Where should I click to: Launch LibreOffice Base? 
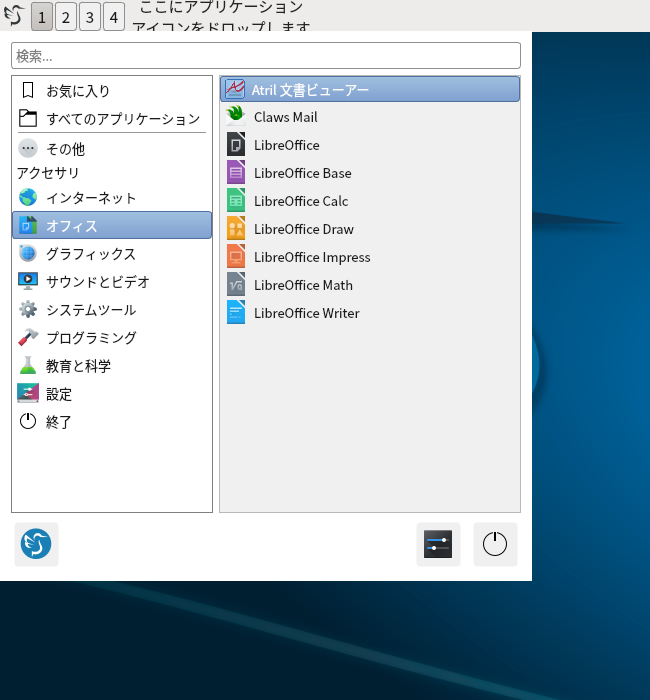(370, 173)
